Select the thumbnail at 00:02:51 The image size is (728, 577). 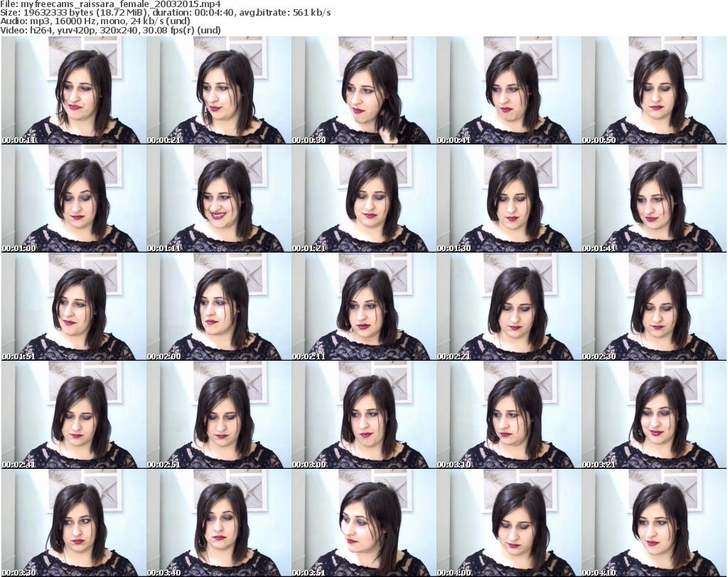pyautogui.click(x=219, y=415)
